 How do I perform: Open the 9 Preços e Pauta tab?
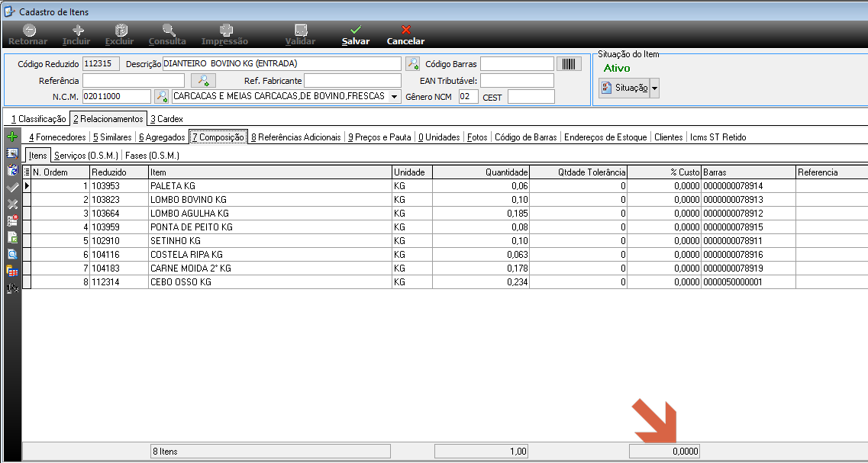click(379, 137)
